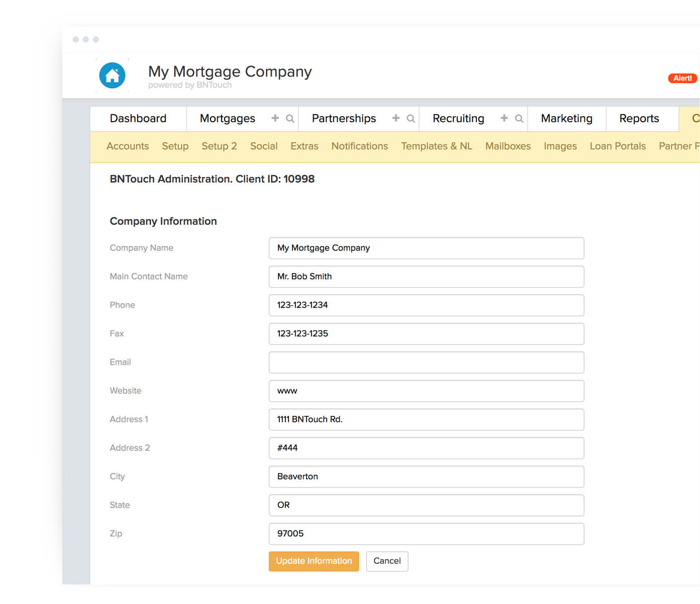Open Templates & NL settings

pos(436,146)
